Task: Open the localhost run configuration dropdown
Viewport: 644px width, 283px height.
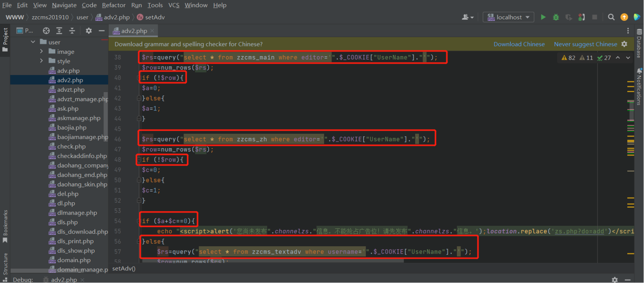Action: tap(508, 17)
